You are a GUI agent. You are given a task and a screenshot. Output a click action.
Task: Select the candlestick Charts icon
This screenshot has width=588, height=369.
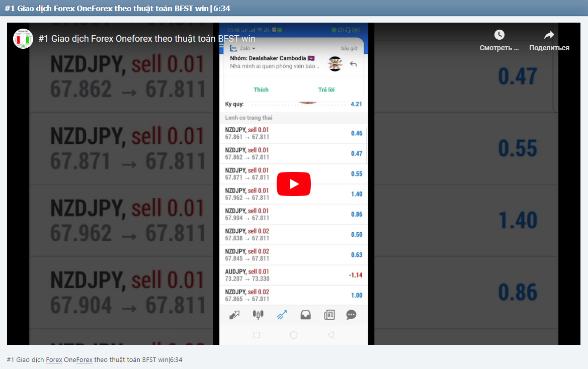click(x=258, y=314)
